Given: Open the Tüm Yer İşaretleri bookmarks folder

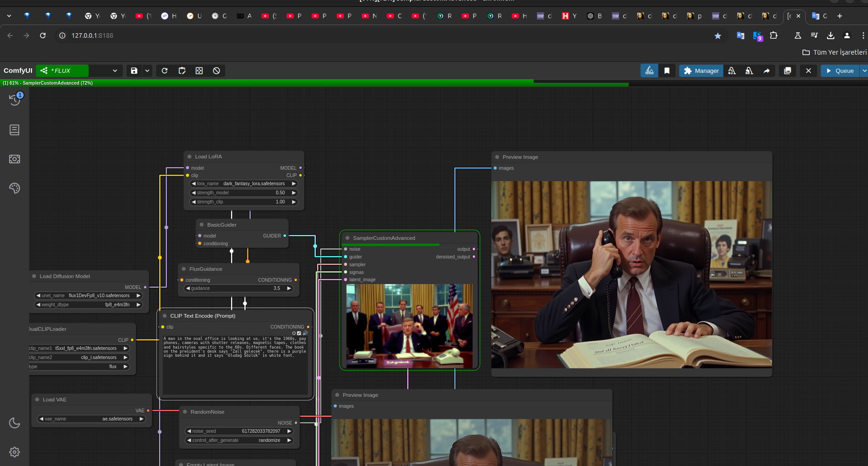Looking at the screenshot, I should click(834, 52).
